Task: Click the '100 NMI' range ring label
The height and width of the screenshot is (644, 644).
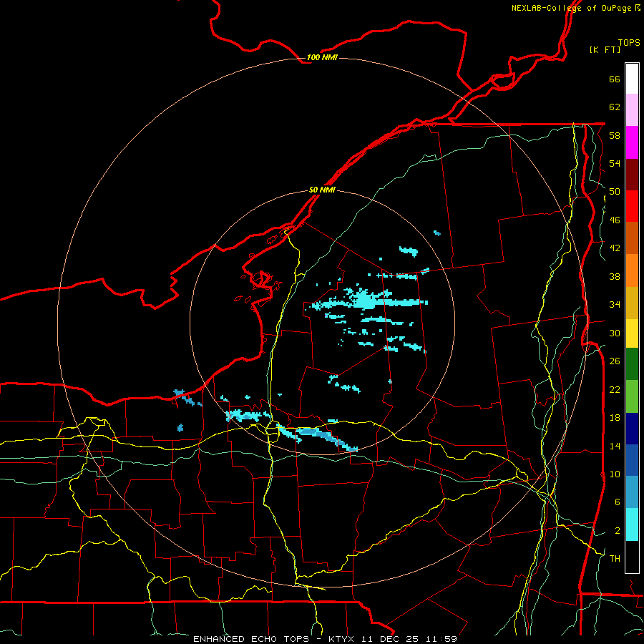Action: point(322,57)
